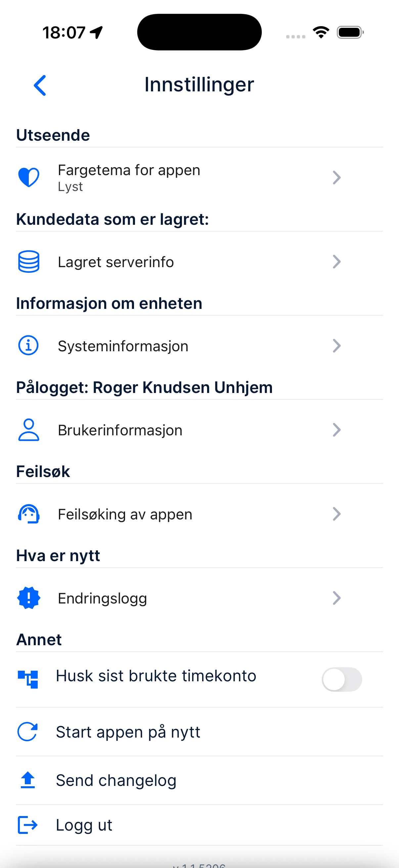Viewport: 399px width, 868px height.
Task: Open the Brukerinformasjon entry
Action: 120,430
